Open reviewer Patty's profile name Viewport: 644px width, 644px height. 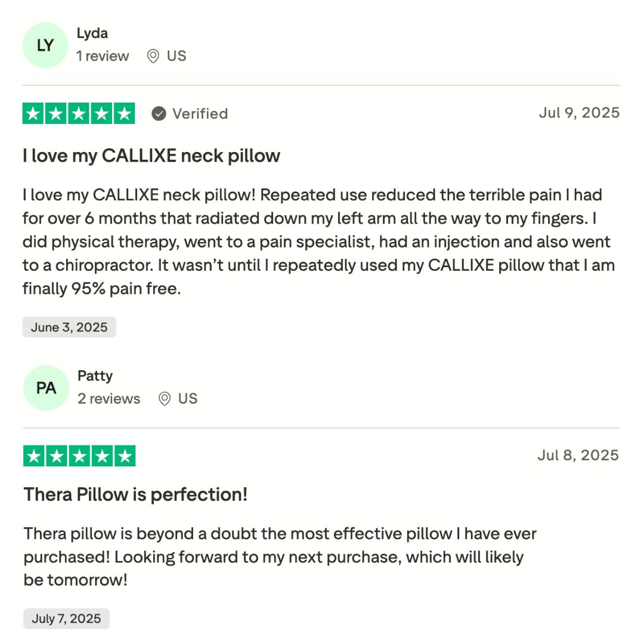coord(95,376)
